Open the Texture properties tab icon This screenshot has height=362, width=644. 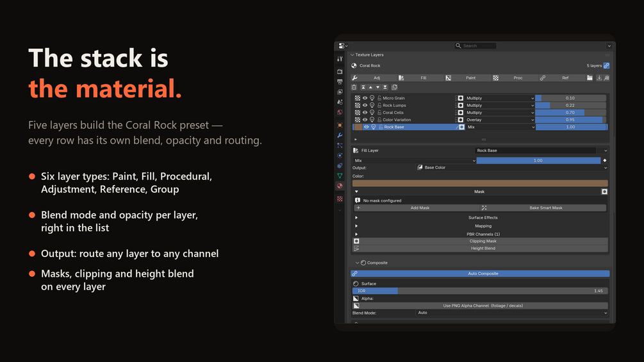[x=340, y=199]
